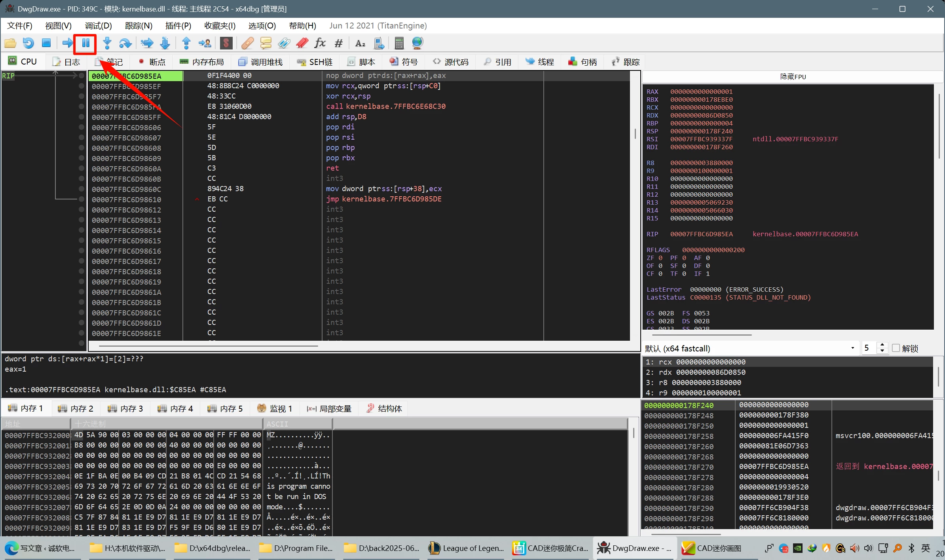Viewport: 945px width, 560px height.
Task: Toggle the 解锁 checkbox
Action: (x=896, y=348)
